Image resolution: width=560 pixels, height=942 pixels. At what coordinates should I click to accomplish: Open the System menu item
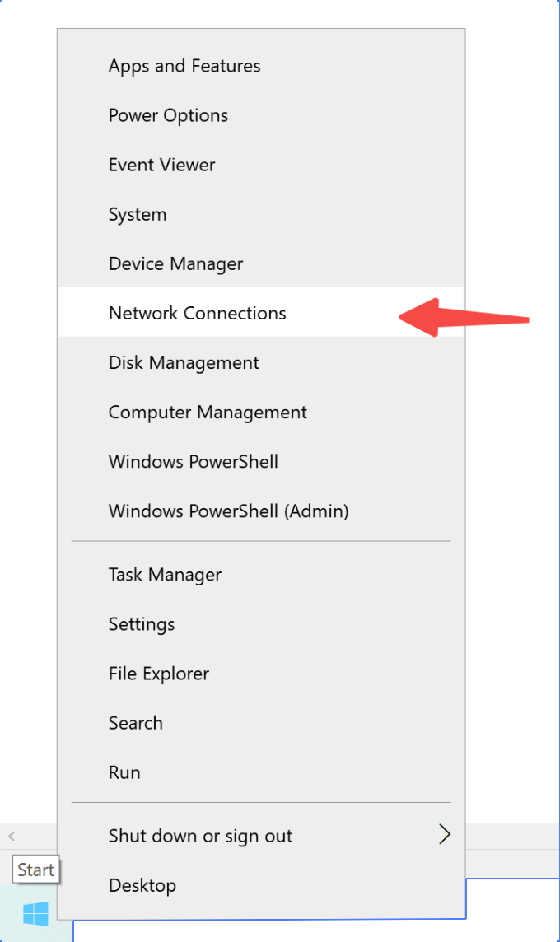tap(138, 214)
